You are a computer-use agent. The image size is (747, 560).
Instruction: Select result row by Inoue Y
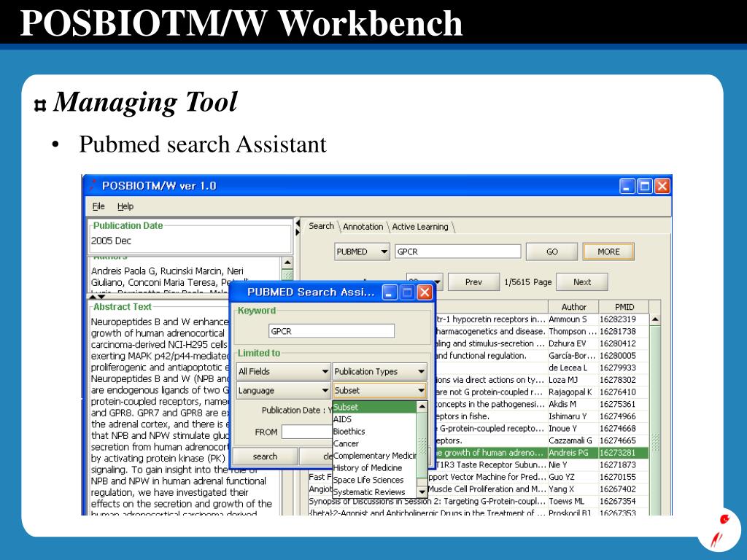pos(542,428)
